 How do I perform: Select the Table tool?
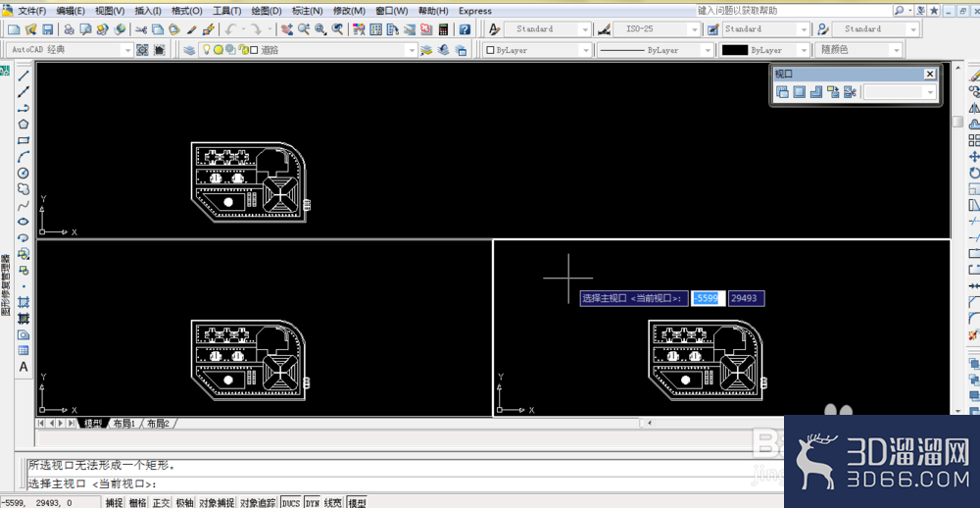pos(24,350)
